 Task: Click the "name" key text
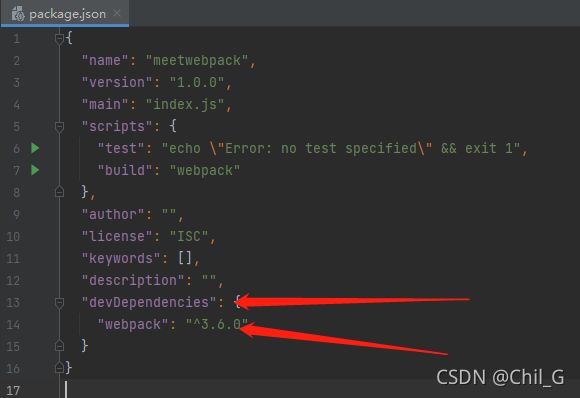(105, 60)
